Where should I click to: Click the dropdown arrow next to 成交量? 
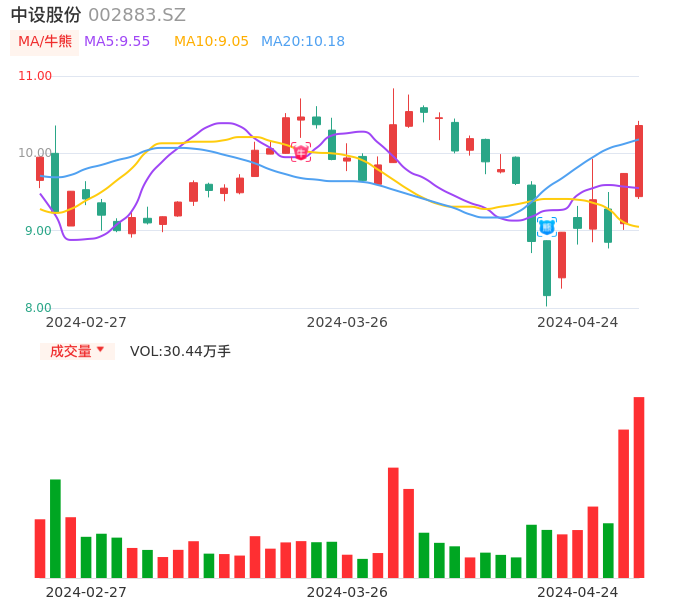coord(100,350)
